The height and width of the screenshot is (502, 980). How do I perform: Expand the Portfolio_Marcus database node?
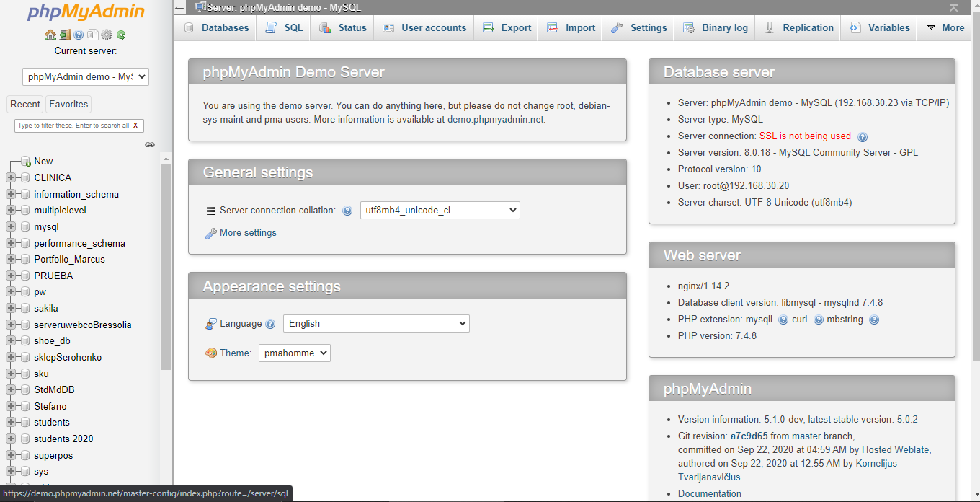click(x=11, y=260)
